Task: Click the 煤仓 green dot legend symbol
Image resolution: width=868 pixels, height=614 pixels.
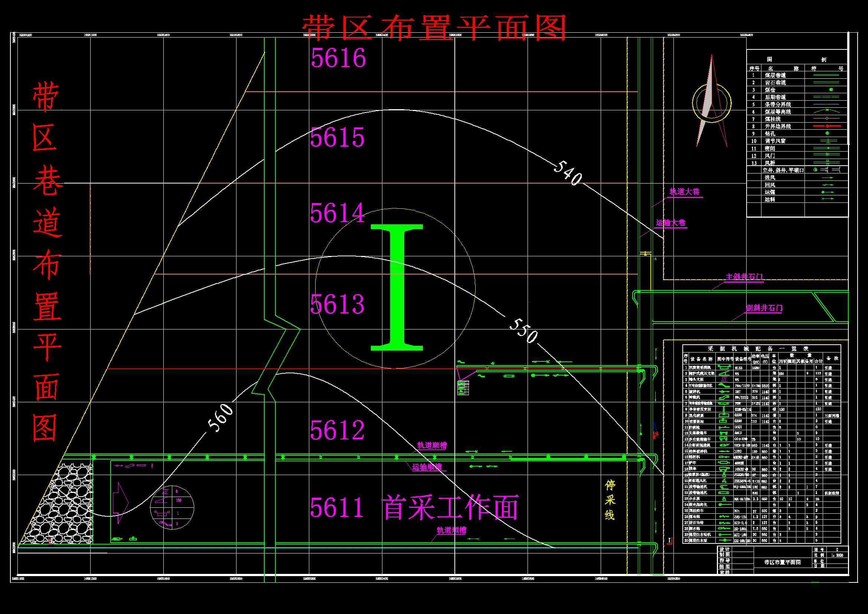Action: click(x=831, y=90)
